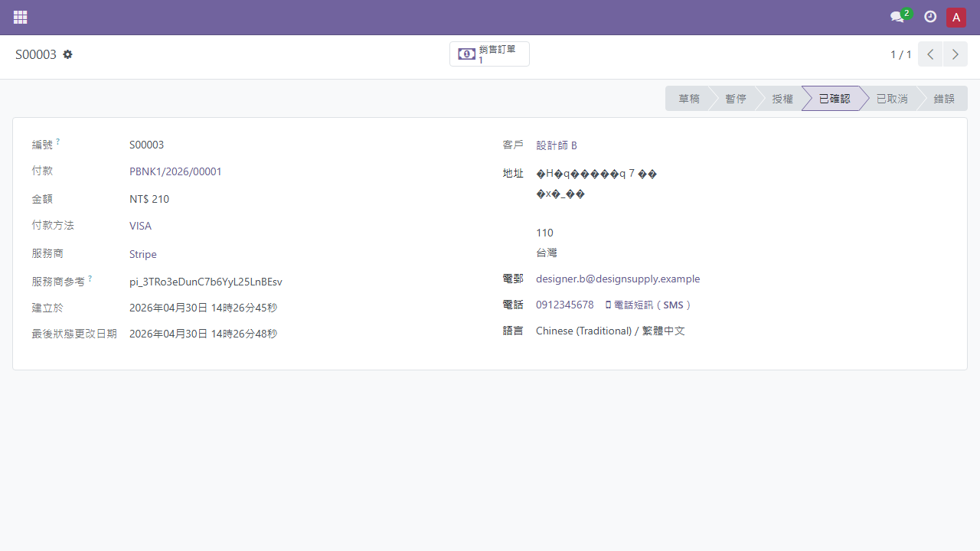The height and width of the screenshot is (551, 980).
Task: Open the VISA payment method link
Action: tap(140, 226)
